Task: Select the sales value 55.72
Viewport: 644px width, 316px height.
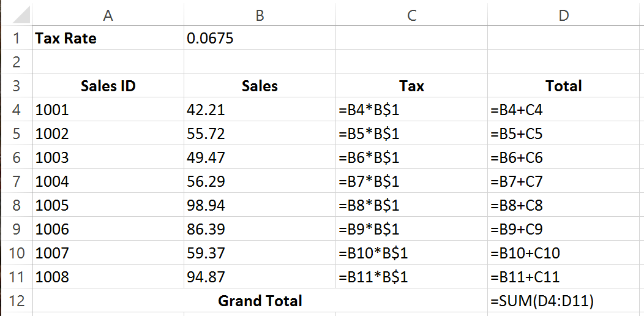Action: click(260, 134)
